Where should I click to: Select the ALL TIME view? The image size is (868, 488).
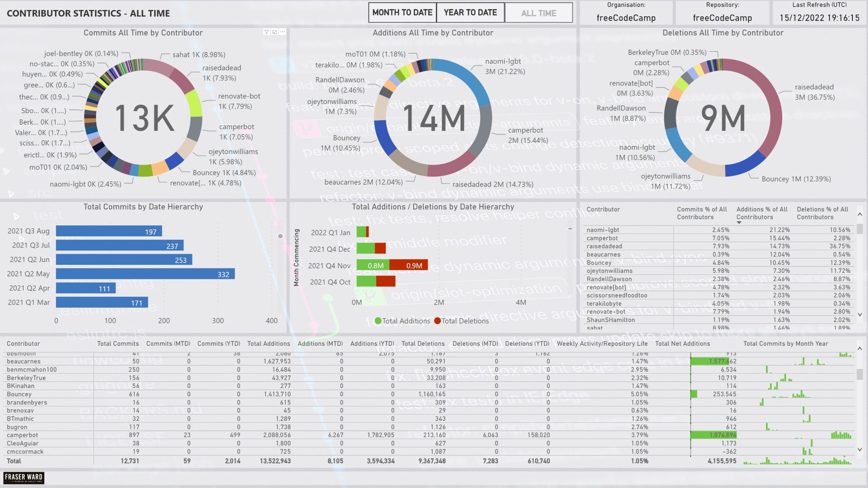pyautogui.click(x=538, y=13)
